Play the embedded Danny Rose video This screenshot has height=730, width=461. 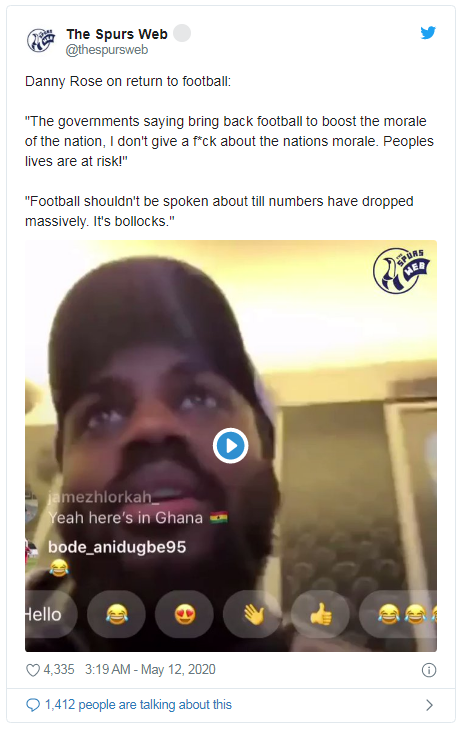coord(230,446)
